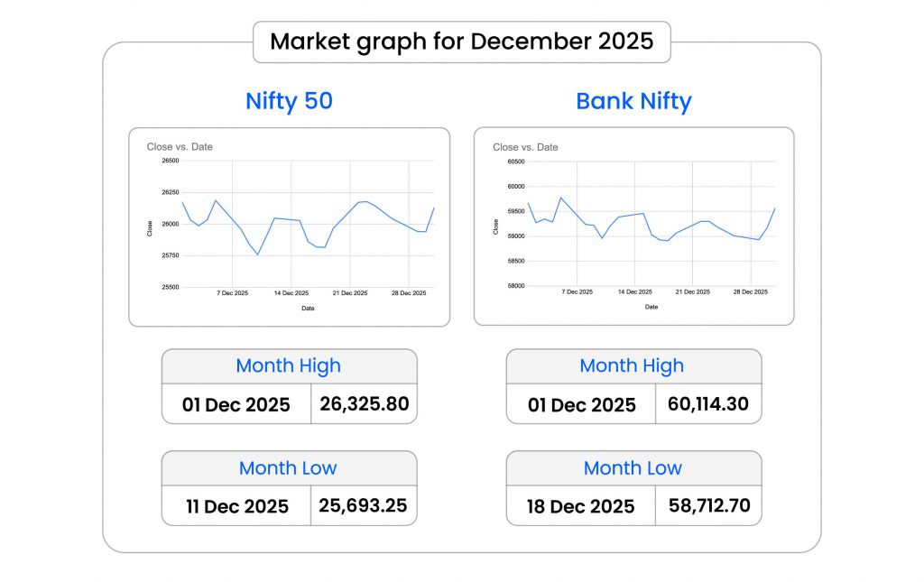Select the Bank Nifty Month Low header
Viewport: 924px width, 582px height.
pyautogui.click(x=633, y=468)
